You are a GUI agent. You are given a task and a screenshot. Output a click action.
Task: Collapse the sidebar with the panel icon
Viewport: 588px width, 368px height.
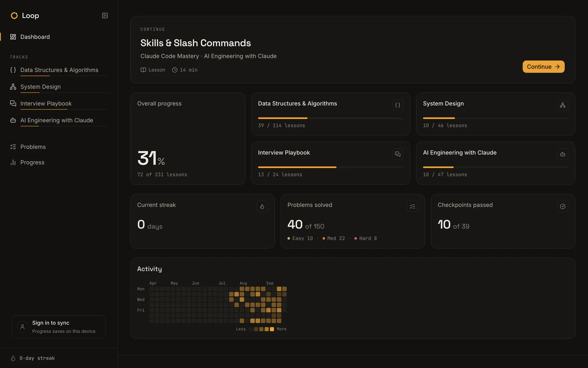click(105, 15)
